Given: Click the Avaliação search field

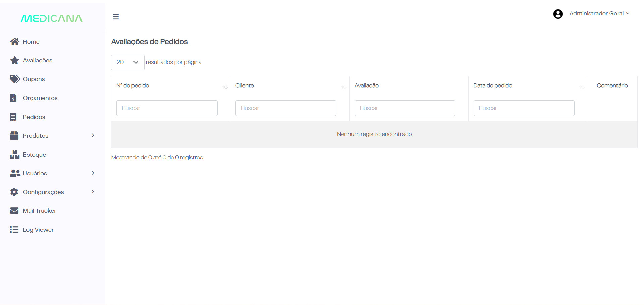Looking at the screenshot, I should point(405,108).
